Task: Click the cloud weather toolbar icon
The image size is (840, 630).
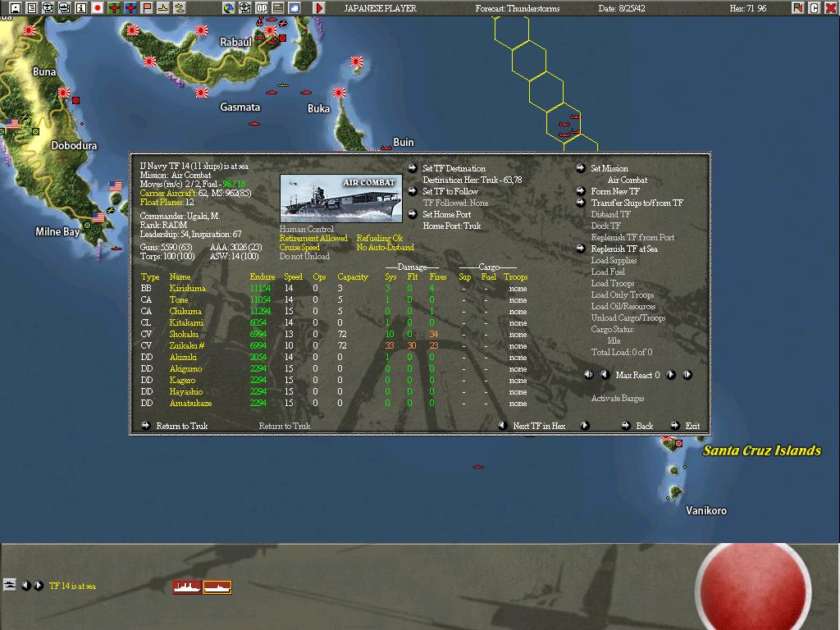Action: [294, 8]
